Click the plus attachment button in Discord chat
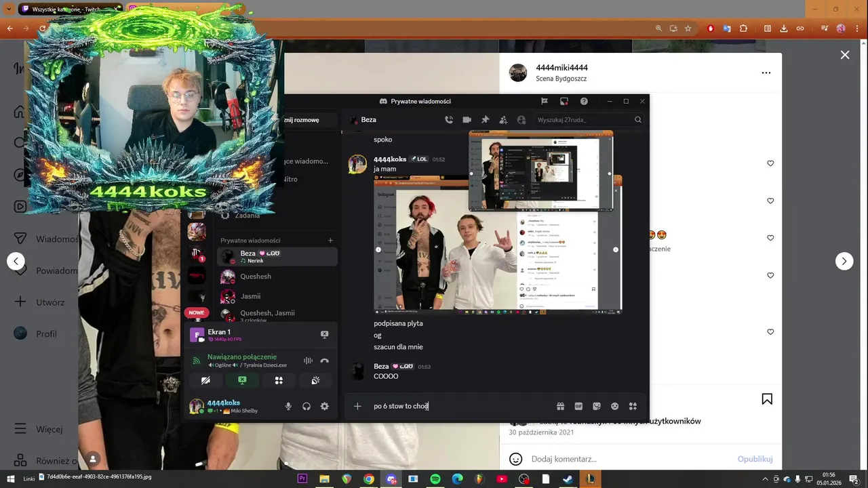The width and height of the screenshot is (868, 488). click(x=357, y=406)
